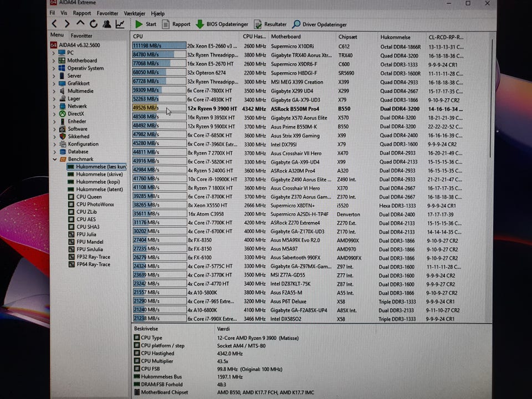This screenshot has height=399, width=532.
Task: Click the 111198 MB/s result bar
Action: pyautogui.click(x=159, y=45)
